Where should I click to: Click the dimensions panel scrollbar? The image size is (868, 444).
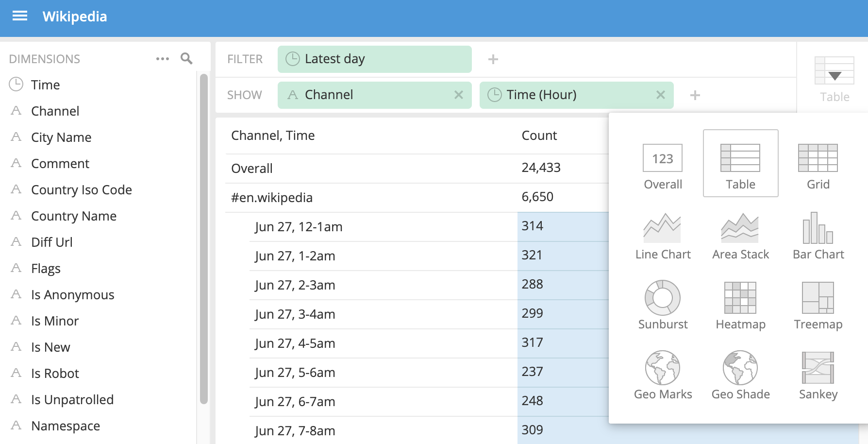[204, 238]
